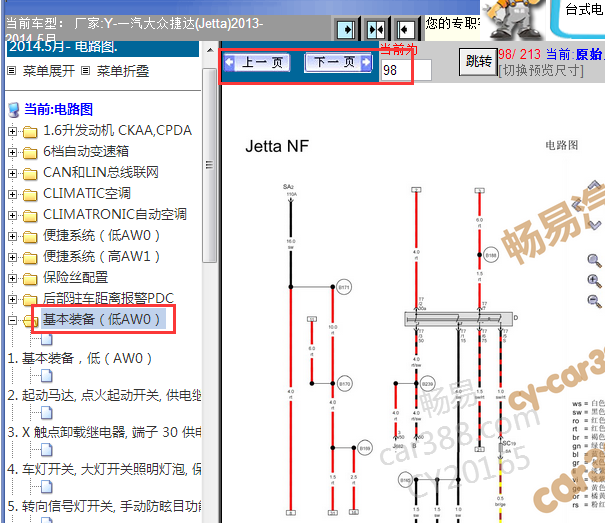Click the computer icon beside 当前:电路图

(14, 110)
